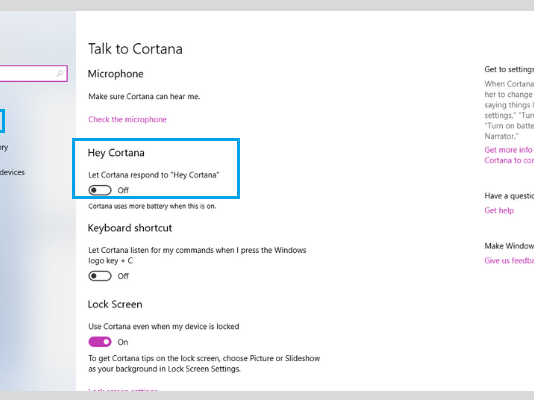Viewport: 534px width, 400px height.
Task: Click the Get to settings heading
Action: 509,69
